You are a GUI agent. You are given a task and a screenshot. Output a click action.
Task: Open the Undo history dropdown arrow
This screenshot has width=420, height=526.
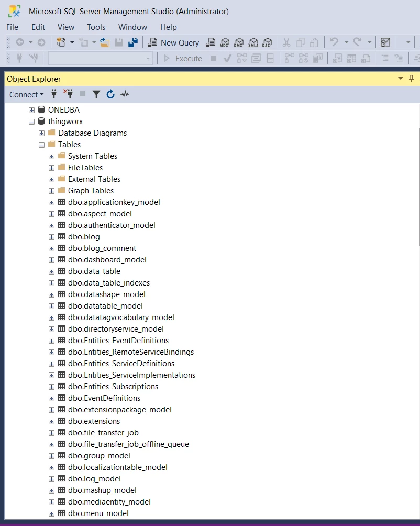(346, 42)
